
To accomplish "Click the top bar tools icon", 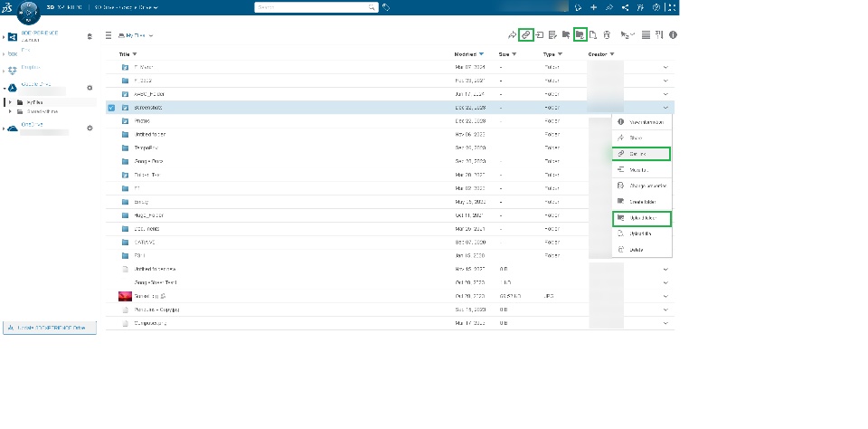I will coord(640,7).
